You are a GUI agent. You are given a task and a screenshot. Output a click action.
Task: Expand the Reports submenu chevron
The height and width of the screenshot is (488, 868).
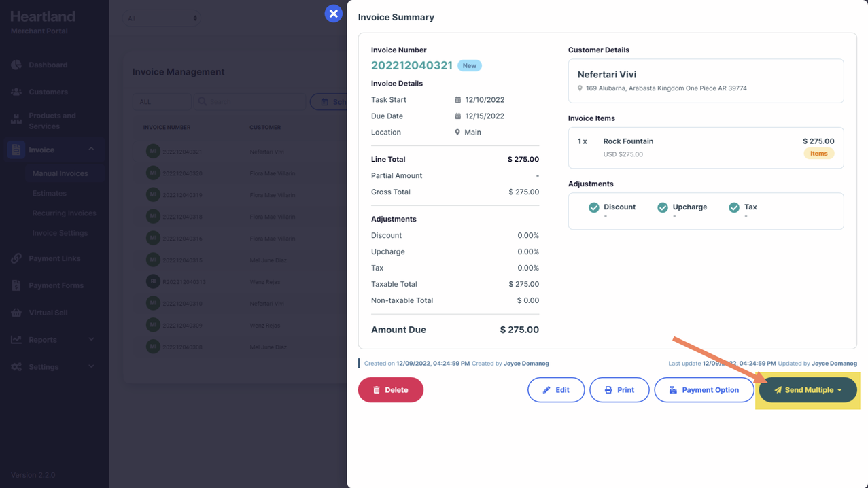91,340
